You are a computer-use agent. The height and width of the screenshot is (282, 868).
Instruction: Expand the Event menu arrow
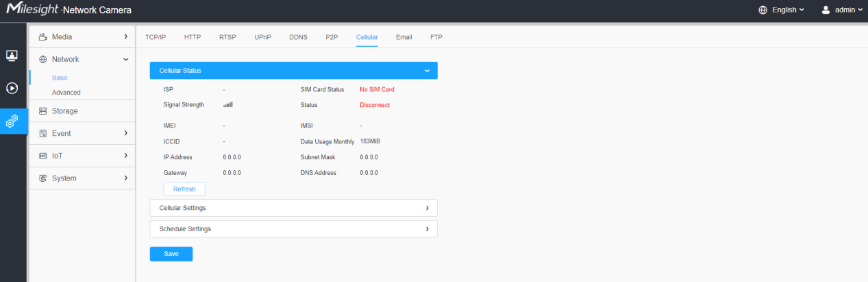pyautogui.click(x=125, y=133)
